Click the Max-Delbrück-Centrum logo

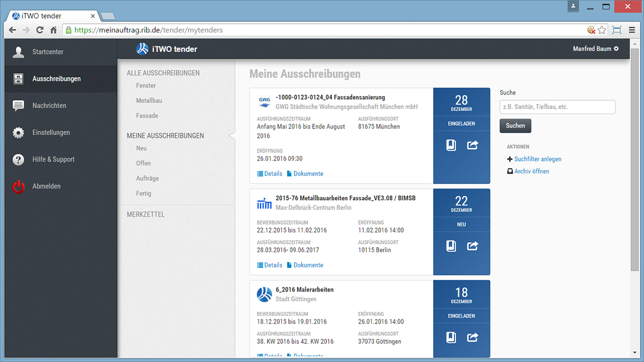pyautogui.click(x=264, y=203)
